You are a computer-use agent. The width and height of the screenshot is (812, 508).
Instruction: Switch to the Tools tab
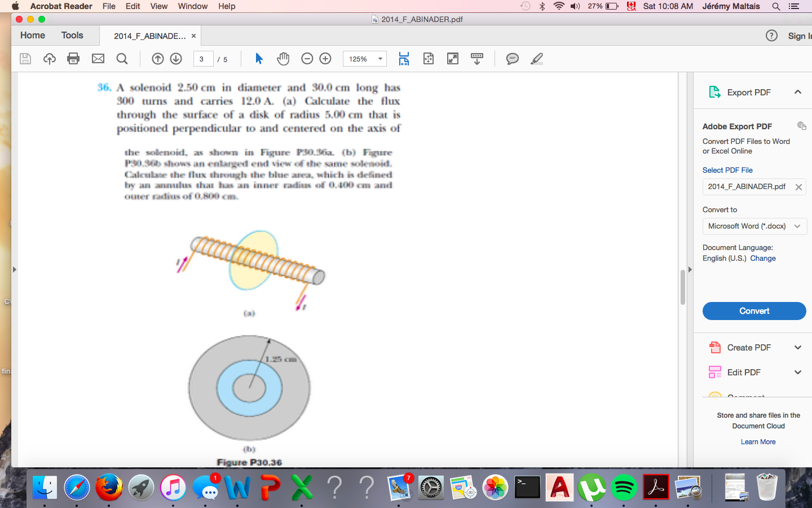coord(72,35)
